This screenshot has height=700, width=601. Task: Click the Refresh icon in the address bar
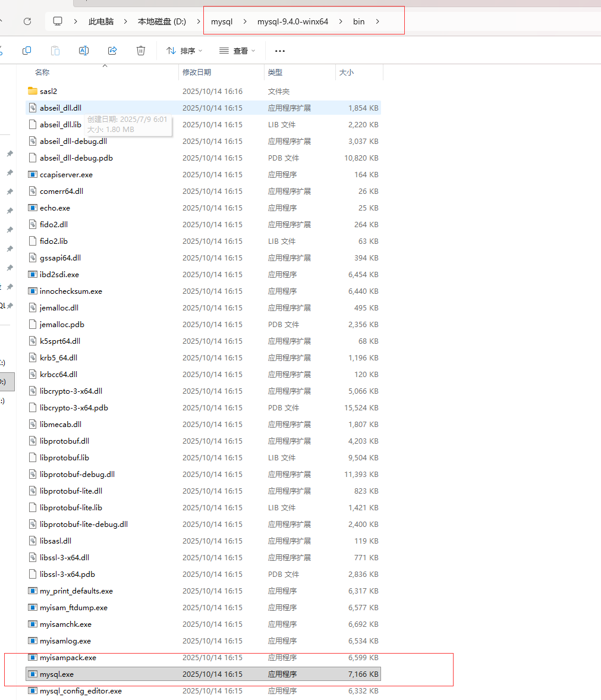[x=27, y=21]
